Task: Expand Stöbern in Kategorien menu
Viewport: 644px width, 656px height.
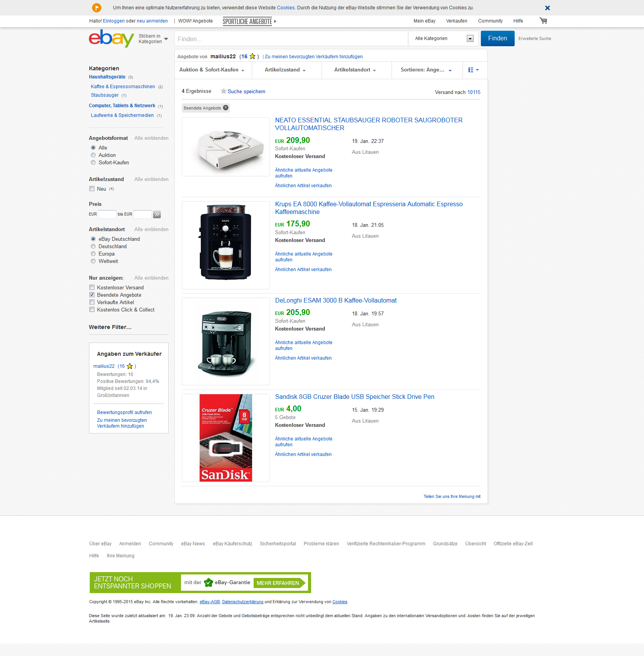Action: coord(153,39)
